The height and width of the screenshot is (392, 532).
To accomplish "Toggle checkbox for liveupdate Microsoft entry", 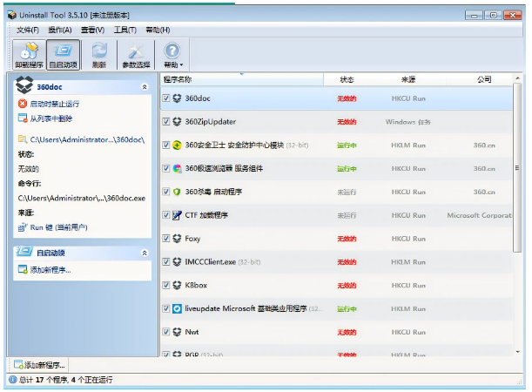I will tap(166, 309).
